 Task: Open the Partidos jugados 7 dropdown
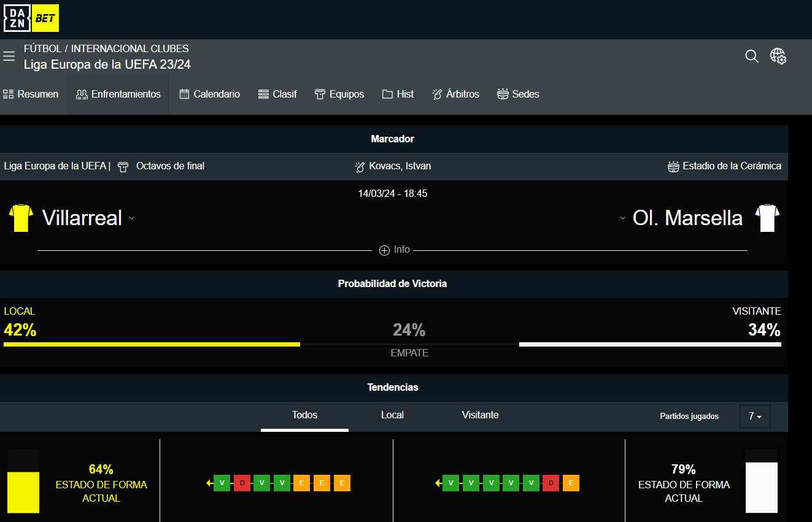pos(755,416)
